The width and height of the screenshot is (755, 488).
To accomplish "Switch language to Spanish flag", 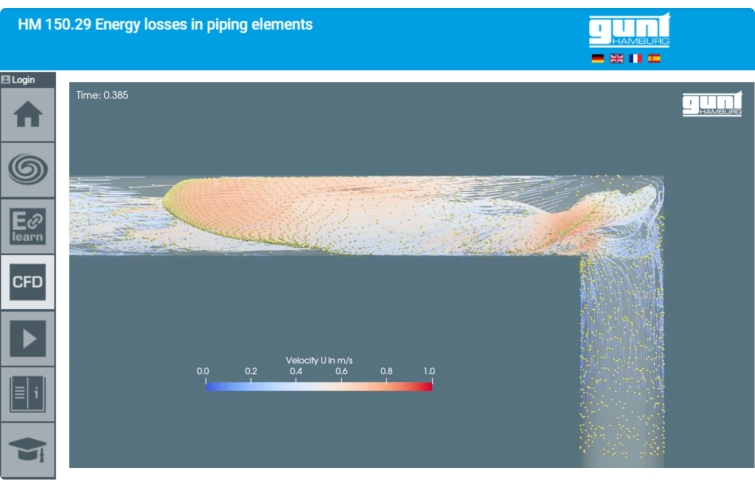I will click(x=654, y=59).
